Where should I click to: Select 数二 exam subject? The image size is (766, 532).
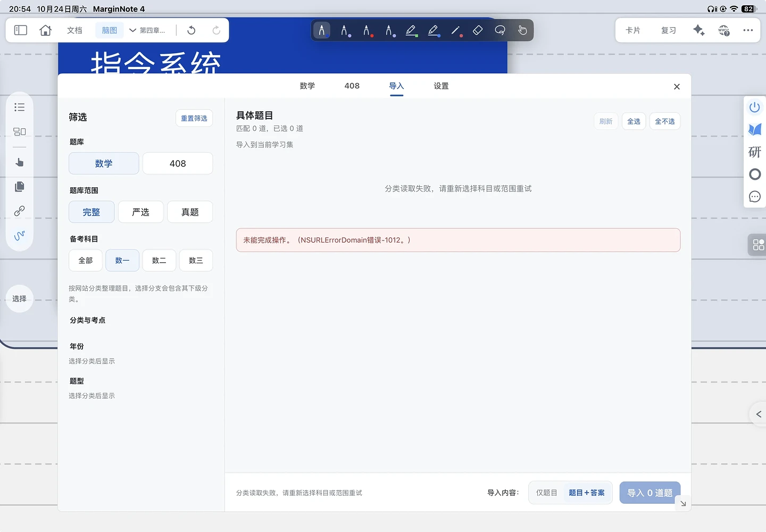click(159, 260)
